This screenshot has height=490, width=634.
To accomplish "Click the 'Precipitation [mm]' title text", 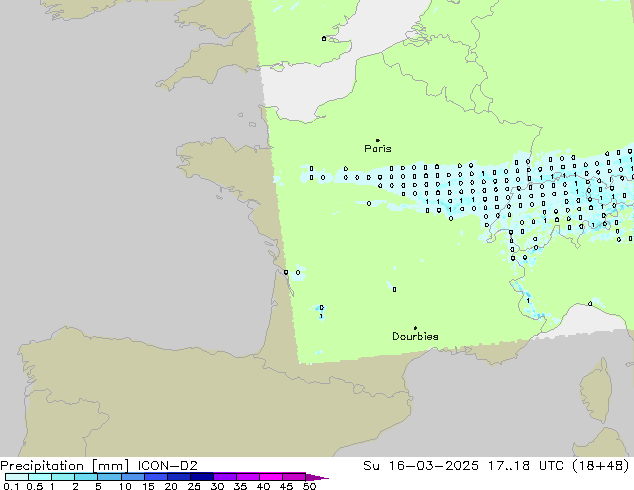I will tap(65, 466).
